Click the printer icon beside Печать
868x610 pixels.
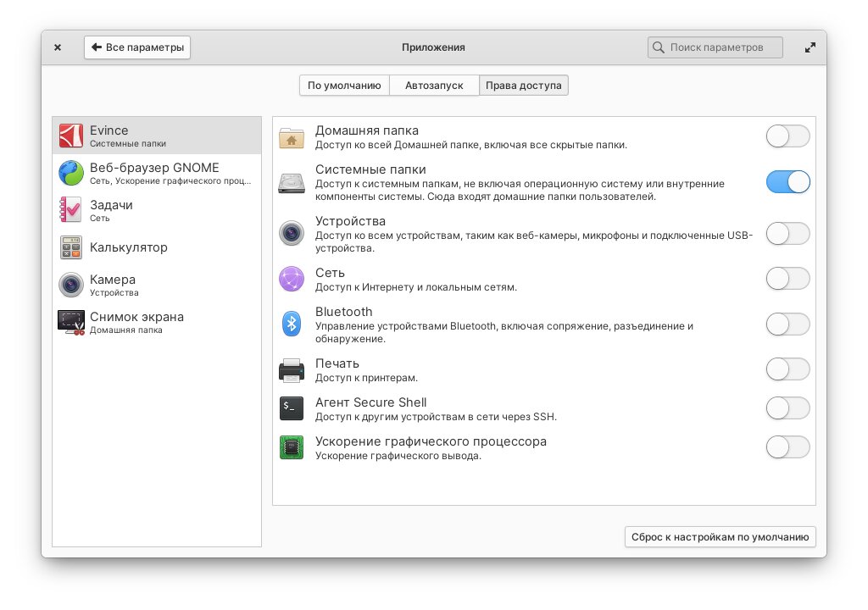(292, 370)
